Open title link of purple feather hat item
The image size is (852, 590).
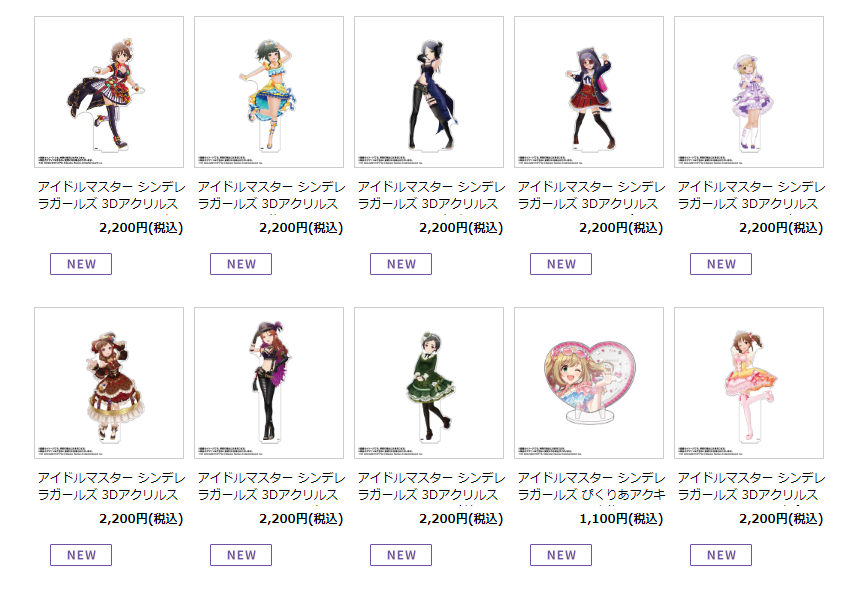[271, 486]
